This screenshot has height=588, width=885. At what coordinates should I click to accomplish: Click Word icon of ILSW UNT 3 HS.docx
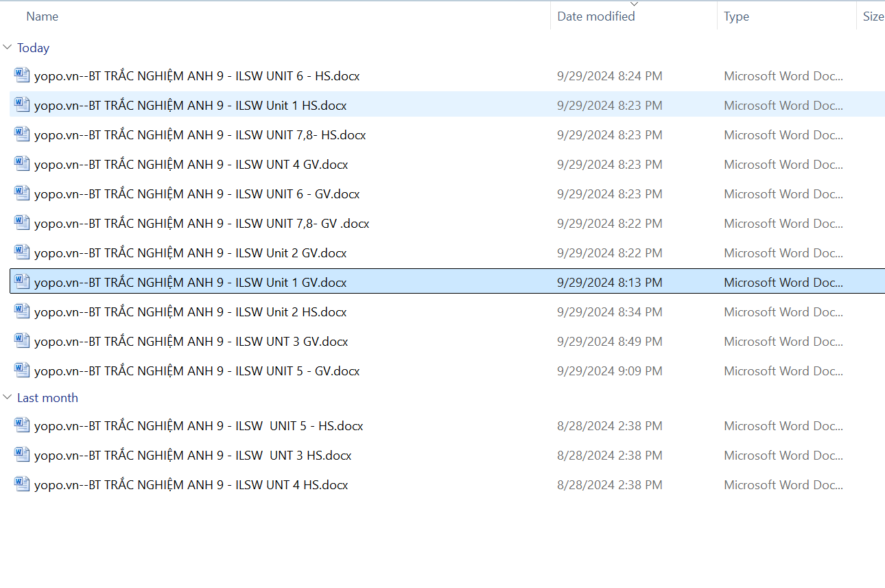(x=22, y=455)
